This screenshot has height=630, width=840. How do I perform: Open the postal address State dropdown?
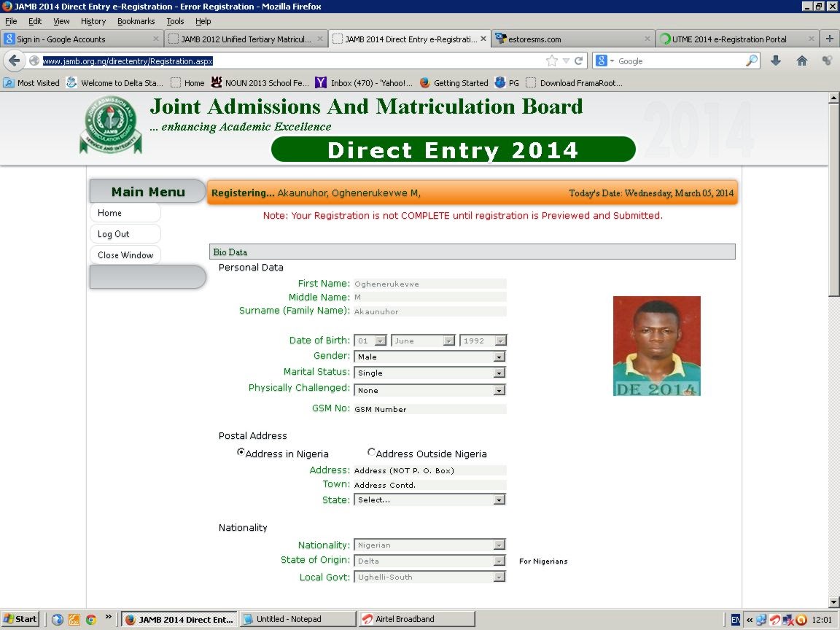coord(429,499)
